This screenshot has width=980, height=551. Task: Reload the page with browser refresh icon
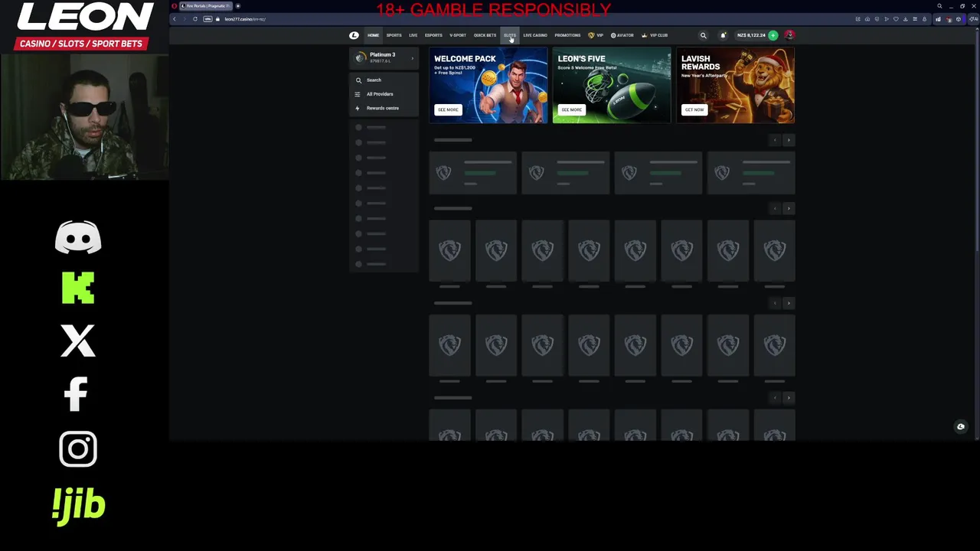pos(194,19)
